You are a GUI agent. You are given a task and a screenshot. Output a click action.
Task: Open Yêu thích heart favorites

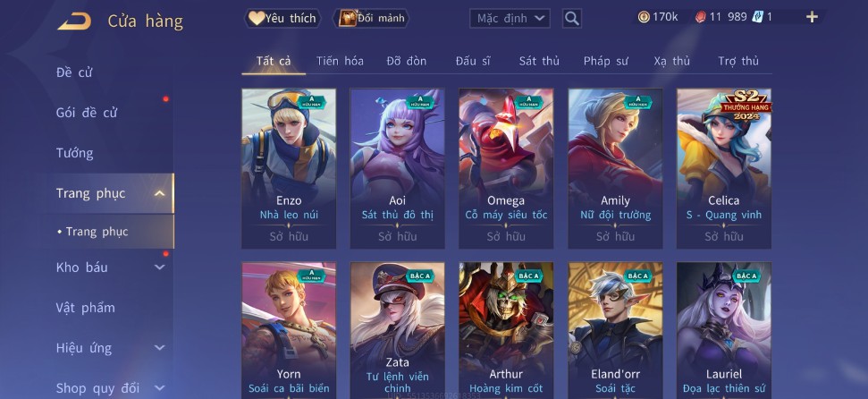tap(282, 18)
